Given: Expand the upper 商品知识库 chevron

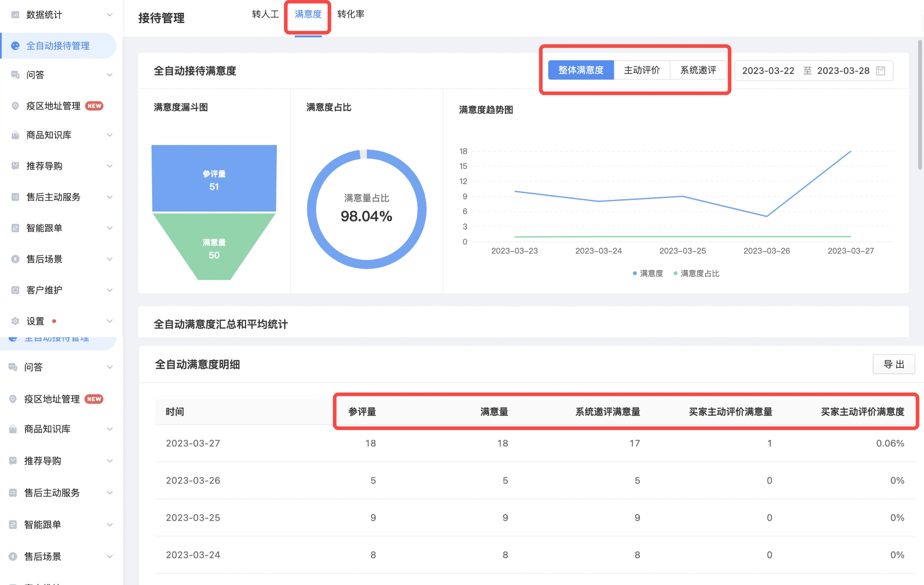Looking at the screenshot, I should (110, 135).
